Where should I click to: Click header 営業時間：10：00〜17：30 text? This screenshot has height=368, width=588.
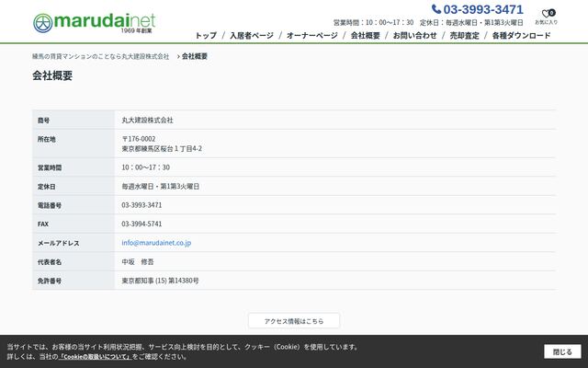tap(374, 22)
